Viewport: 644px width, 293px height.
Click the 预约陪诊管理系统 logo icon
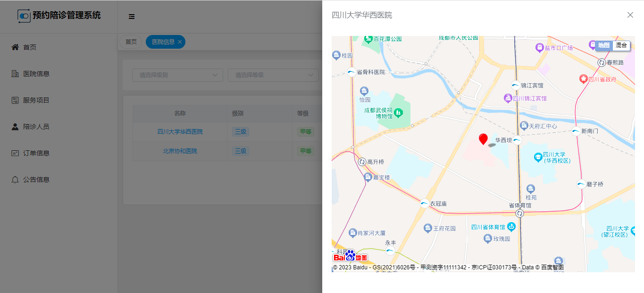(24, 16)
